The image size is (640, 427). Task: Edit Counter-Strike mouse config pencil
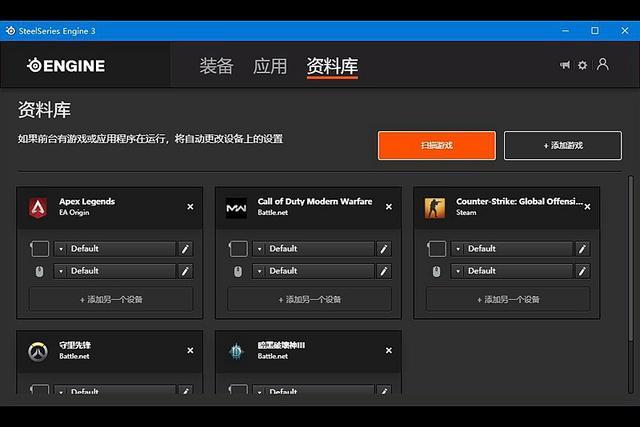pos(582,271)
